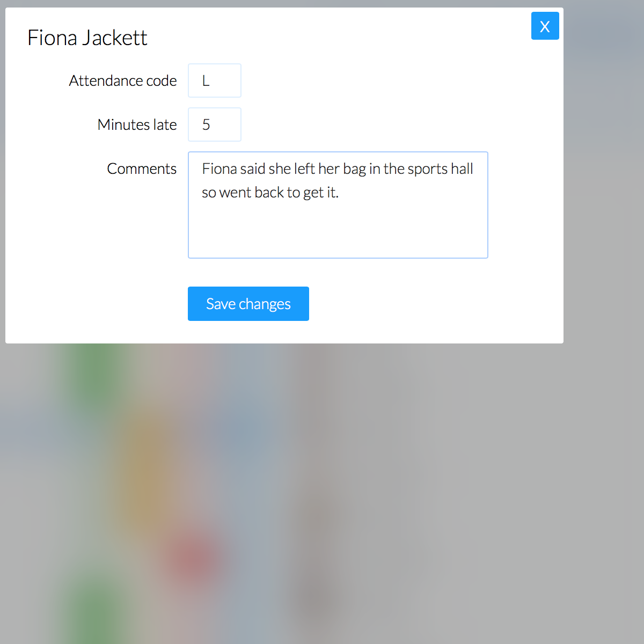Focus the Attendance code input field
This screenshot has width=644, height=644.
click(215, 80)
